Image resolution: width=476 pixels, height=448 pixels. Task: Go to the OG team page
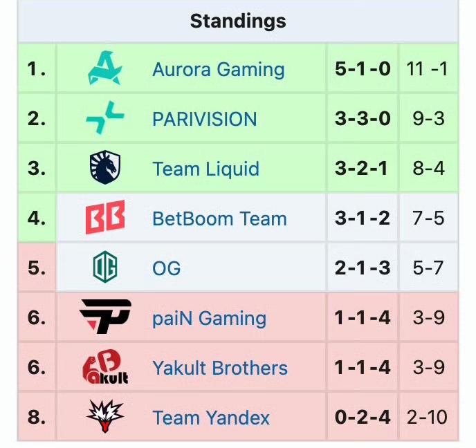pos(166,268)
